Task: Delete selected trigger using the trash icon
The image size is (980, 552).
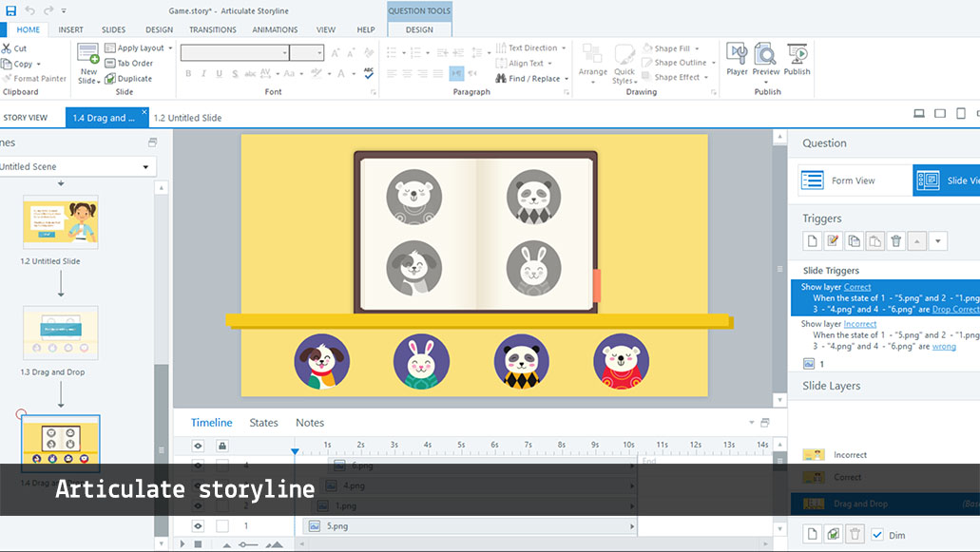Action: pos(895,241)
